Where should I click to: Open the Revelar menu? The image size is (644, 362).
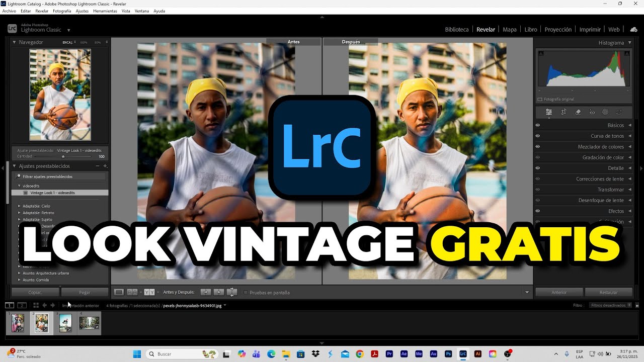pos(42,11)
